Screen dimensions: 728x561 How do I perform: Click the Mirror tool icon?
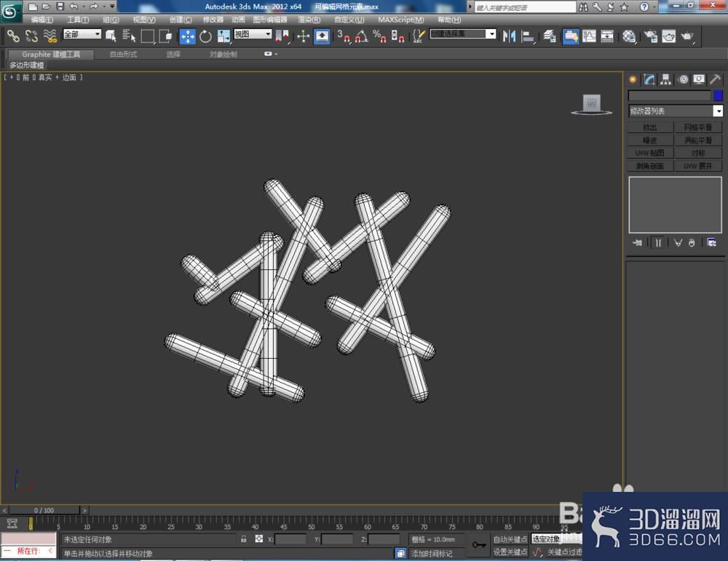pos(510,36)
